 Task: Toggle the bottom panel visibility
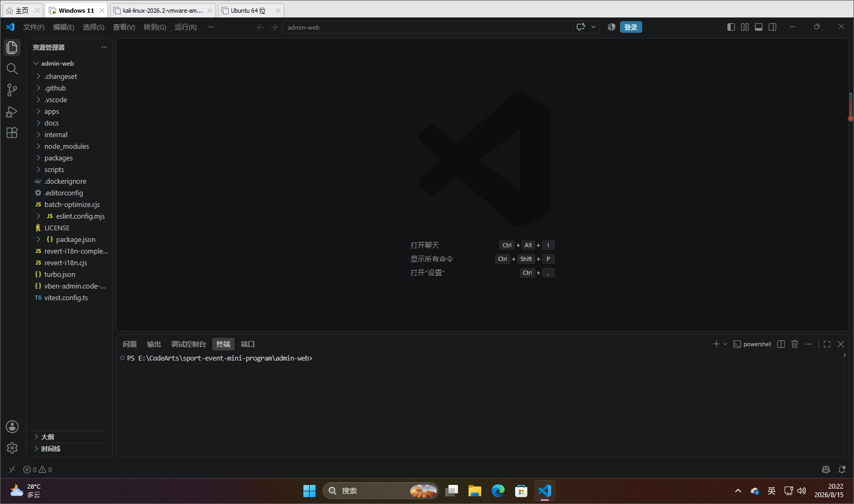pos(759,27)
